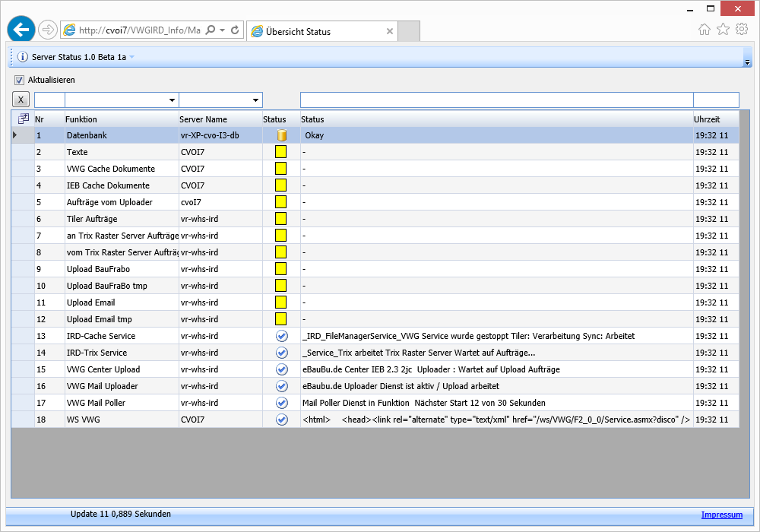Close the Übersicht Status tab
This screenshot has width=760, height=532.
(390, 31)
